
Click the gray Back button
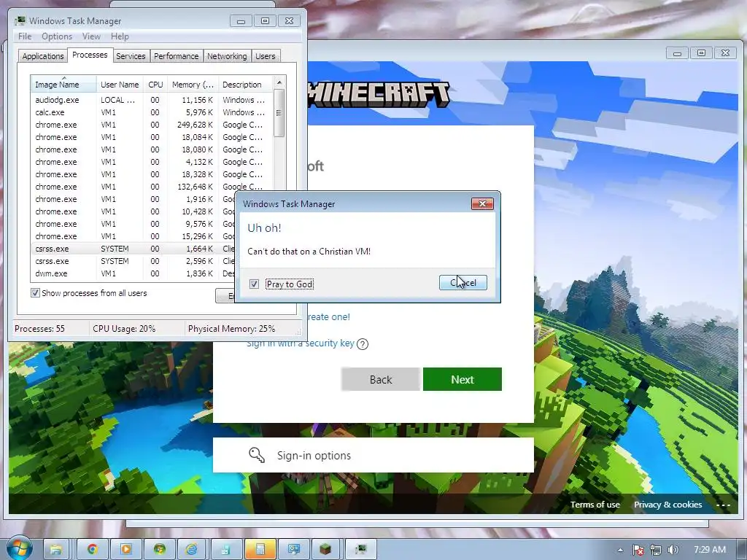pos(381,379)
